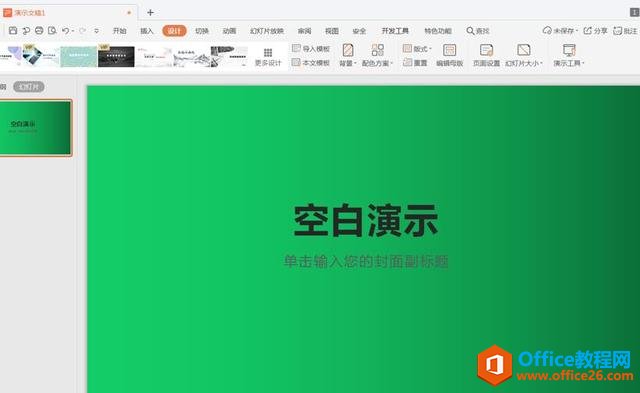
Task: Click the 幻灯片大小 icon
Action: [x=524, y=50]
